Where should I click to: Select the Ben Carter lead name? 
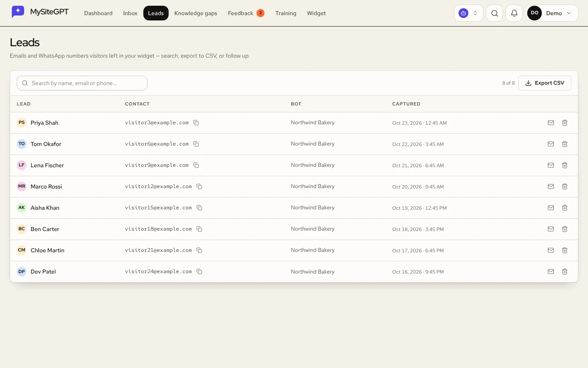[45, 229]
